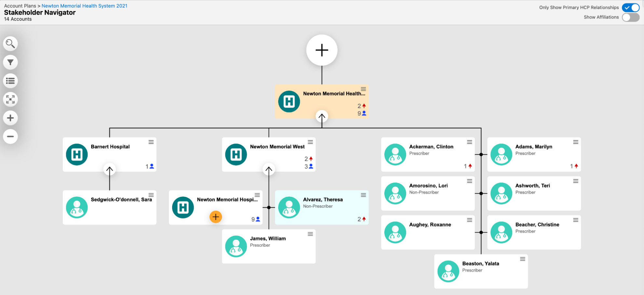
Task: Collapse Barnert Hospital children
Action: click(110, 169)
